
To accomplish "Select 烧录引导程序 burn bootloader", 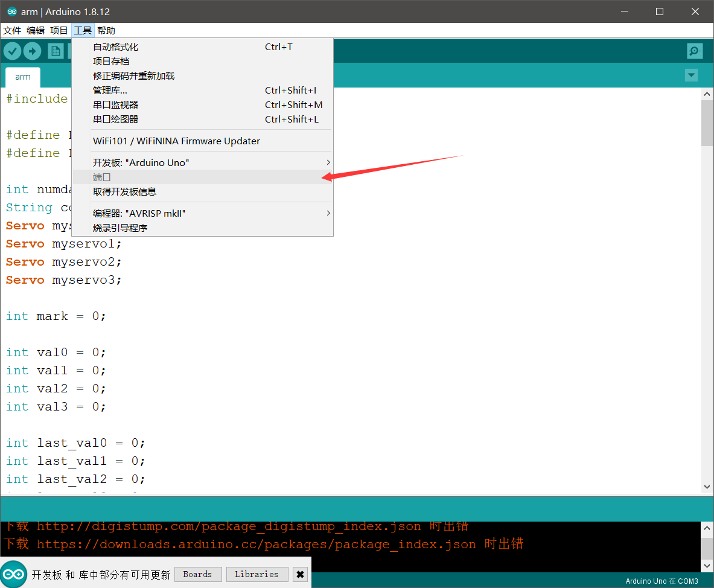I will pyautogui.click(x=203, y=228).
